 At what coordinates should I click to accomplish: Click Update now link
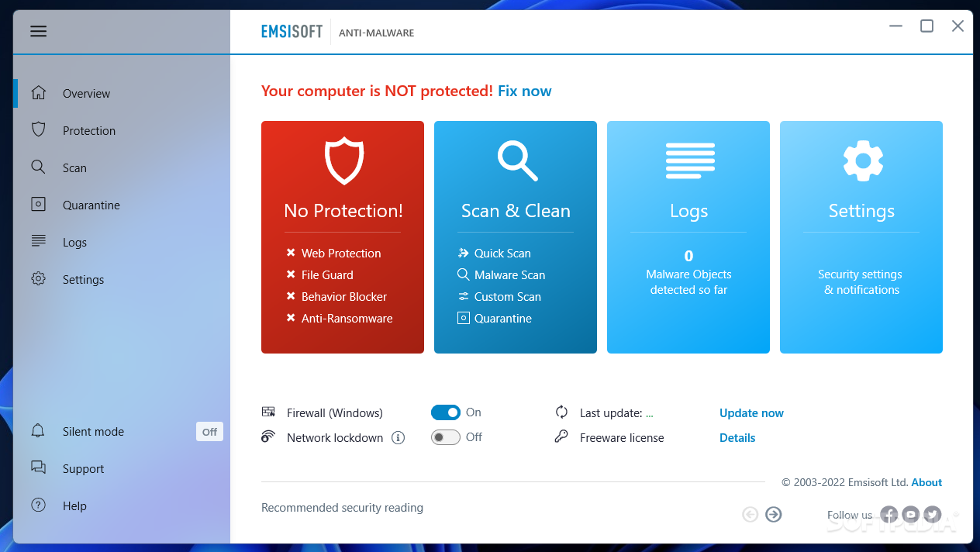coord(751,412)
